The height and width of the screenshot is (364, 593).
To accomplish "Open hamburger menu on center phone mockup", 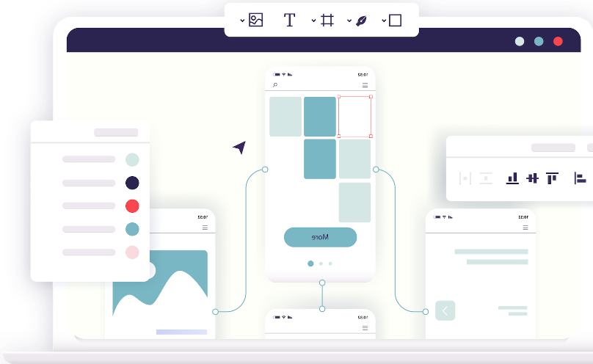I will pyautogui.click(x=365, y=85).
